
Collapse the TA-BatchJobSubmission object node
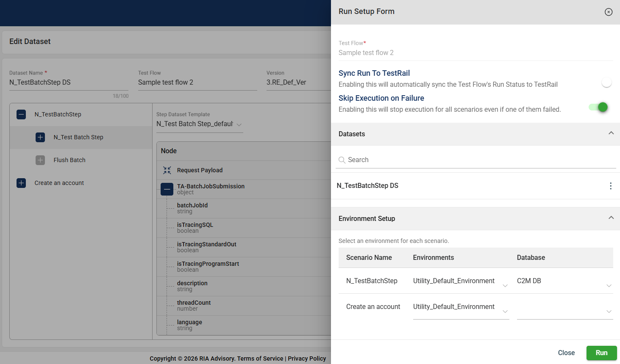[x=167, y=189]
